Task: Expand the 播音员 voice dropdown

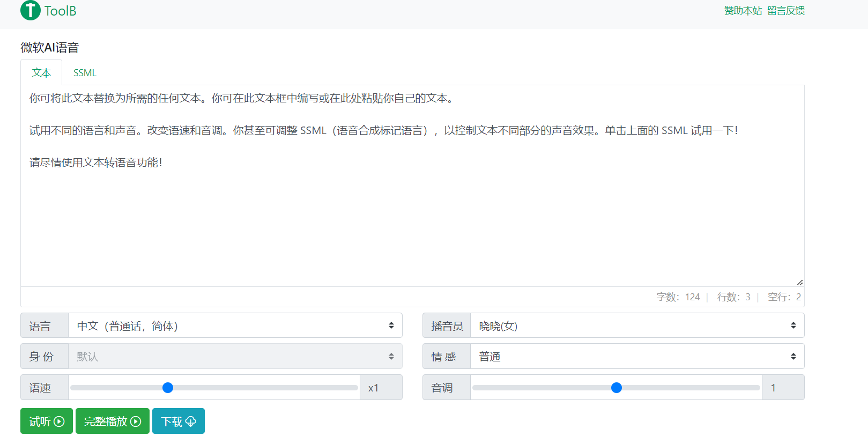Action: point(637,325)
